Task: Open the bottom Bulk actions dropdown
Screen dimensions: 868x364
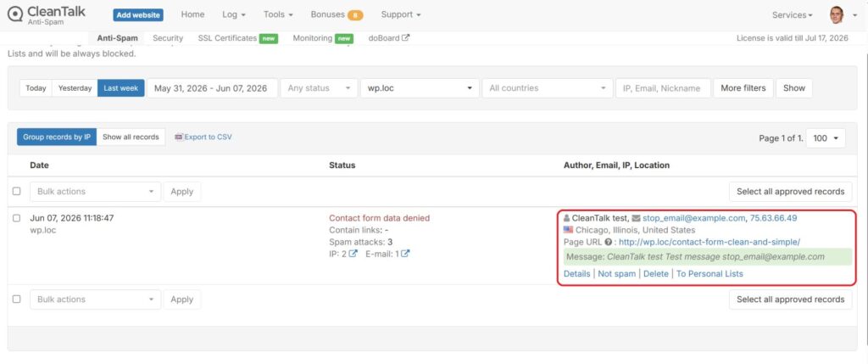Action: [x=95, y=300]
